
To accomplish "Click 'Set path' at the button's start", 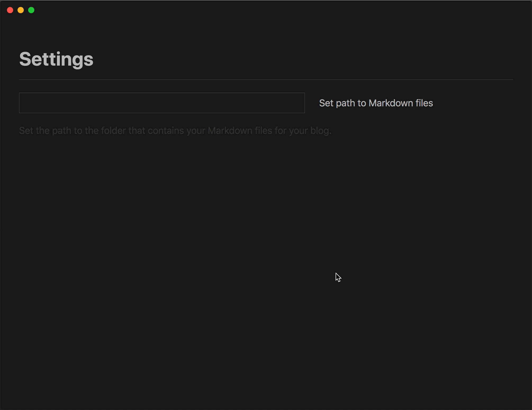I will 337,103.
